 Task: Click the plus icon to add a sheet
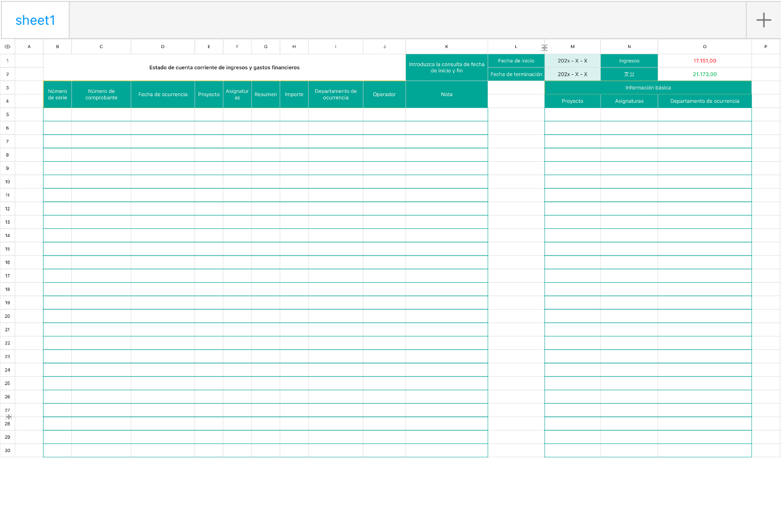coord(763,20)
